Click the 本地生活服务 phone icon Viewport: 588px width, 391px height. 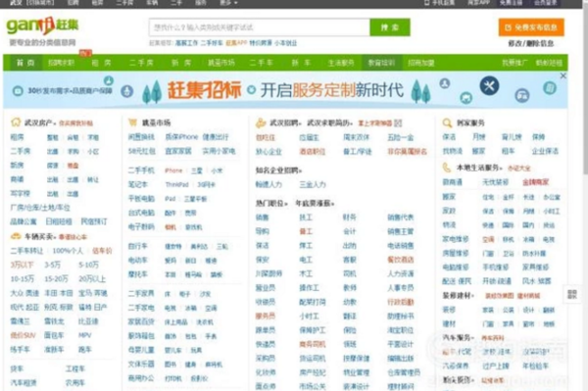point(447,168)
